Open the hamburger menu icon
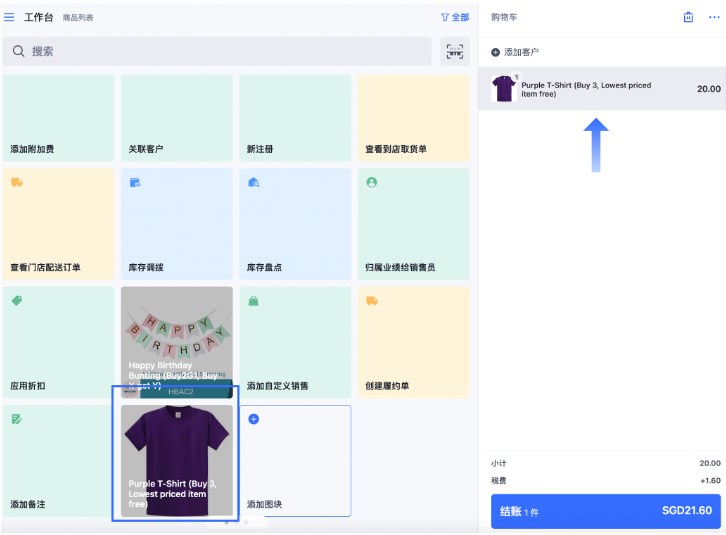 [10, 17]
